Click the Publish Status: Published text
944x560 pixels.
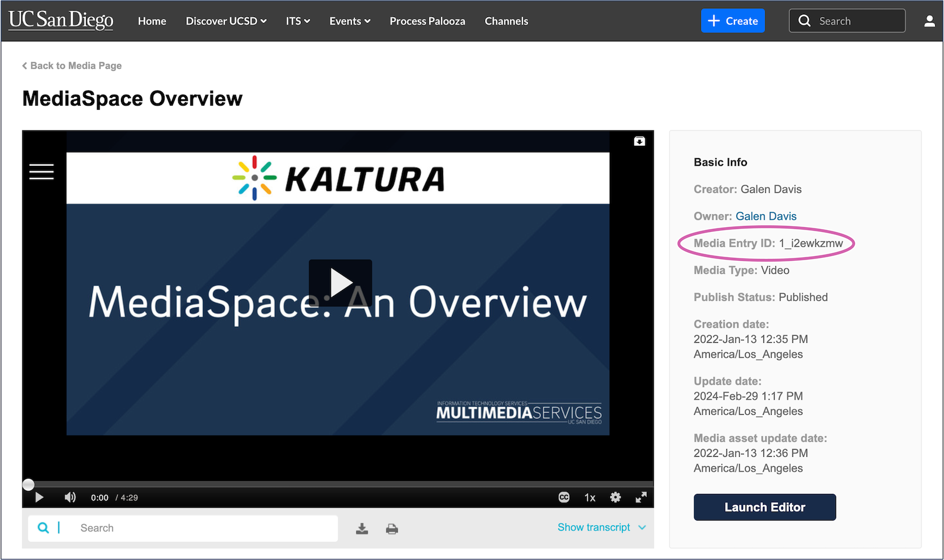coord(761,297)
